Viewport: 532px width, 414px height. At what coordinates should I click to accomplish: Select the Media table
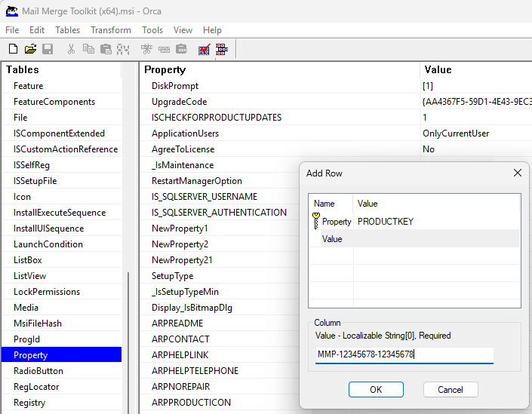pyautogui.click(x=62, y=307)
